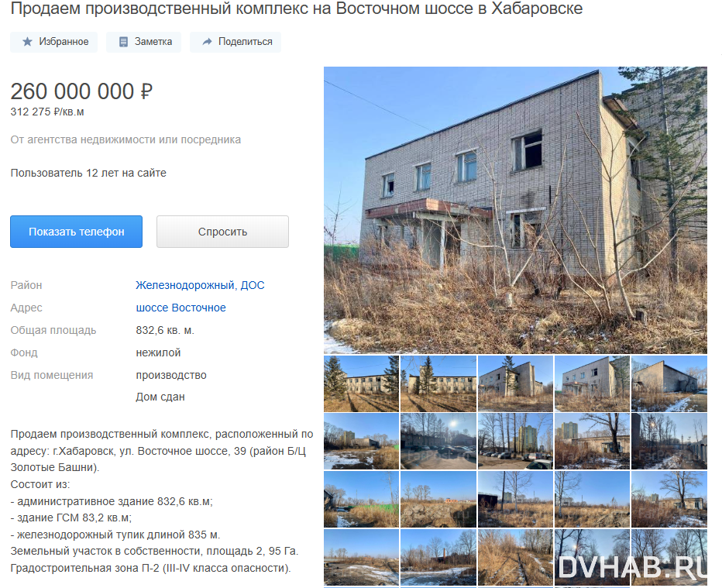Click the note icon beside Заметка
This screenshot has width=722, height=588.
(x=123, y=42)
